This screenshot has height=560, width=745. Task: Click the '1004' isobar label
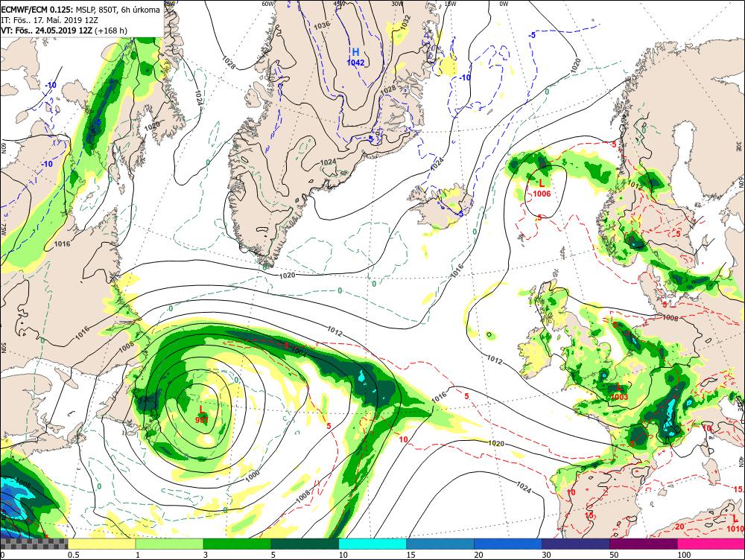click(299, 351)
